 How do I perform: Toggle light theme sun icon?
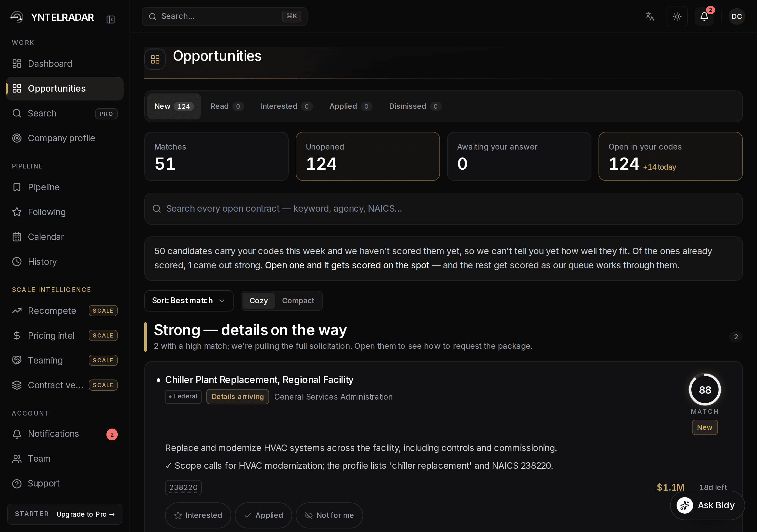click(677, 17)
